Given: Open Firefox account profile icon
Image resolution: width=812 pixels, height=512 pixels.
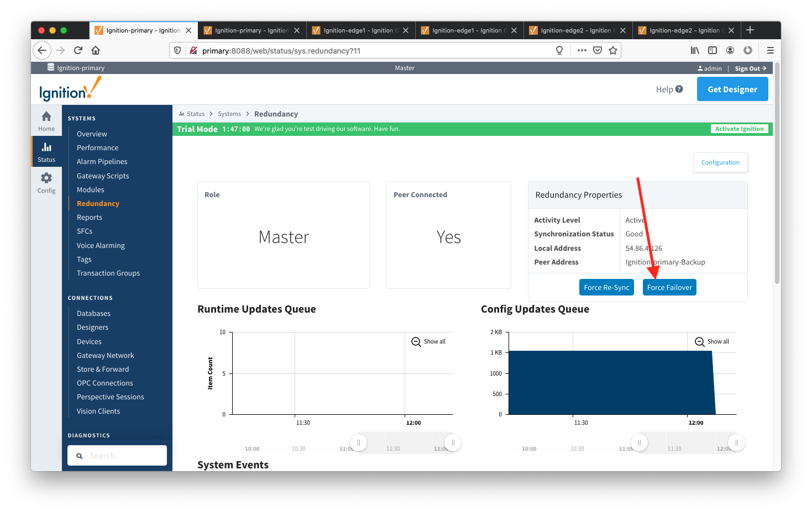Looking at the screenshot, I should (730, 50).
